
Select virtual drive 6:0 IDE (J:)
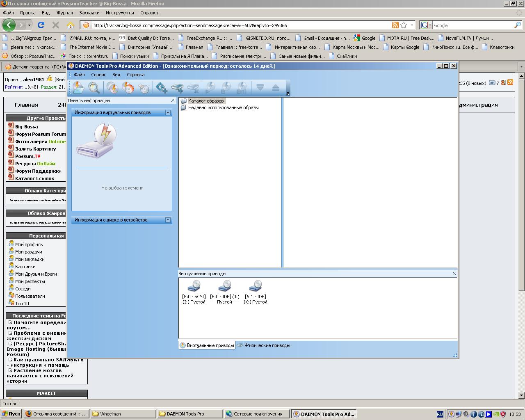[x=224, y=292]
